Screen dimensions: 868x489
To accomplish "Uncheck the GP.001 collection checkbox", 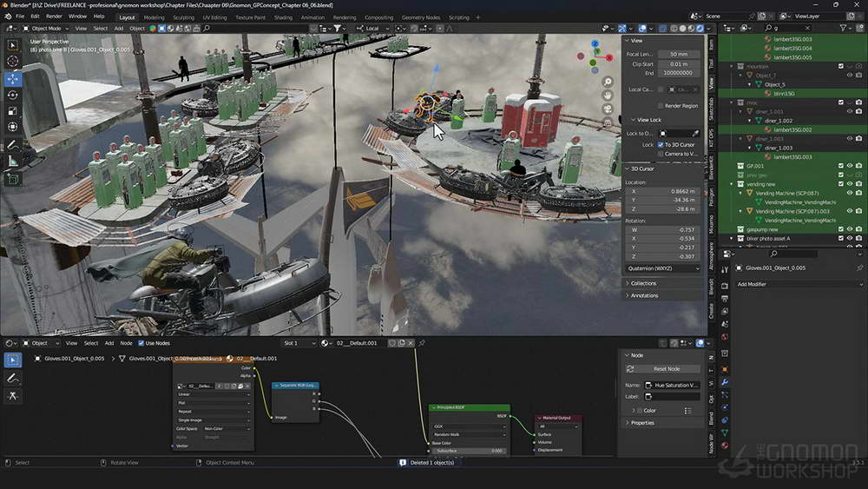I will [x=841, y=166].
